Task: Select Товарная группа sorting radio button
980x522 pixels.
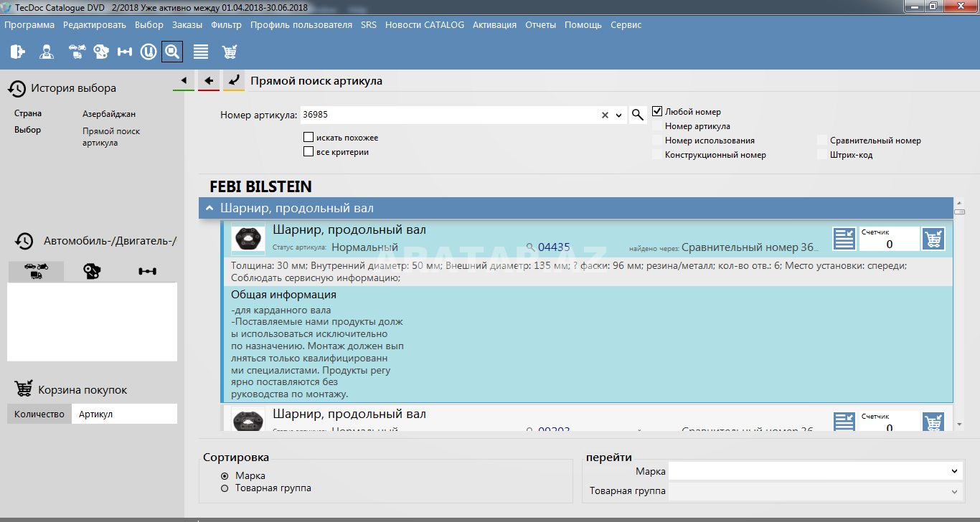Action: click(225, 488)
